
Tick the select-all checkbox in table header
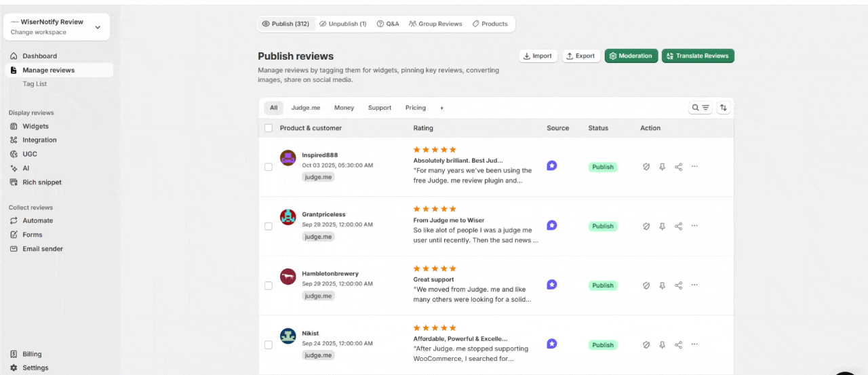(269, 128)
